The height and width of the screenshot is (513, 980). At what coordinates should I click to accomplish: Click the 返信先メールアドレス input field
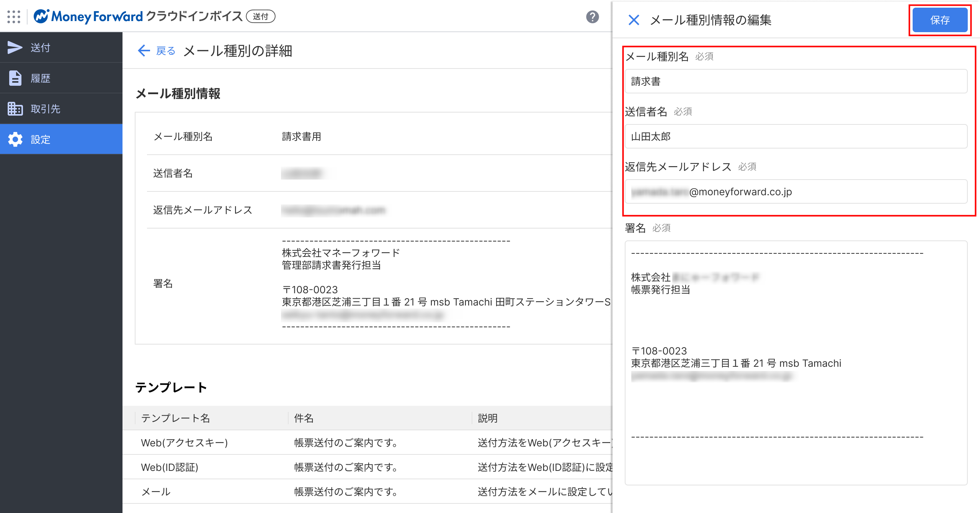[x=795, y=191]
